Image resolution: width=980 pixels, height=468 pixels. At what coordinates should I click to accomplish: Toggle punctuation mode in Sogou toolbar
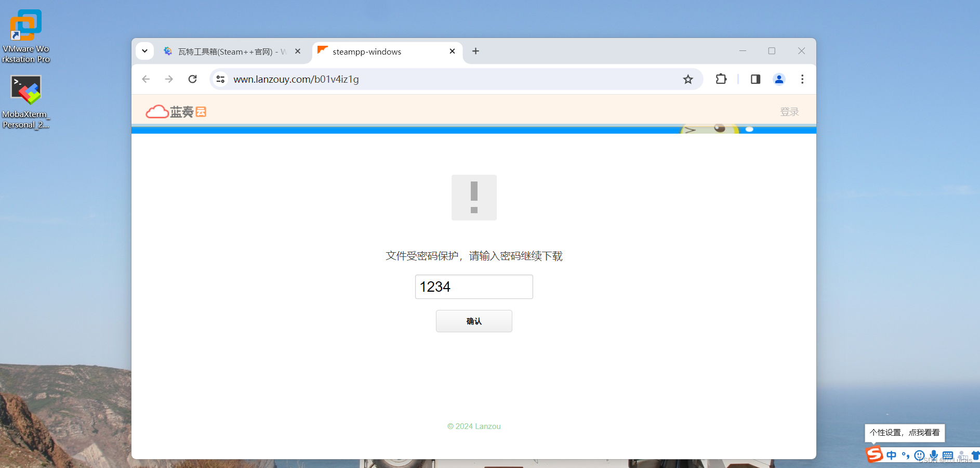[905, 455]
